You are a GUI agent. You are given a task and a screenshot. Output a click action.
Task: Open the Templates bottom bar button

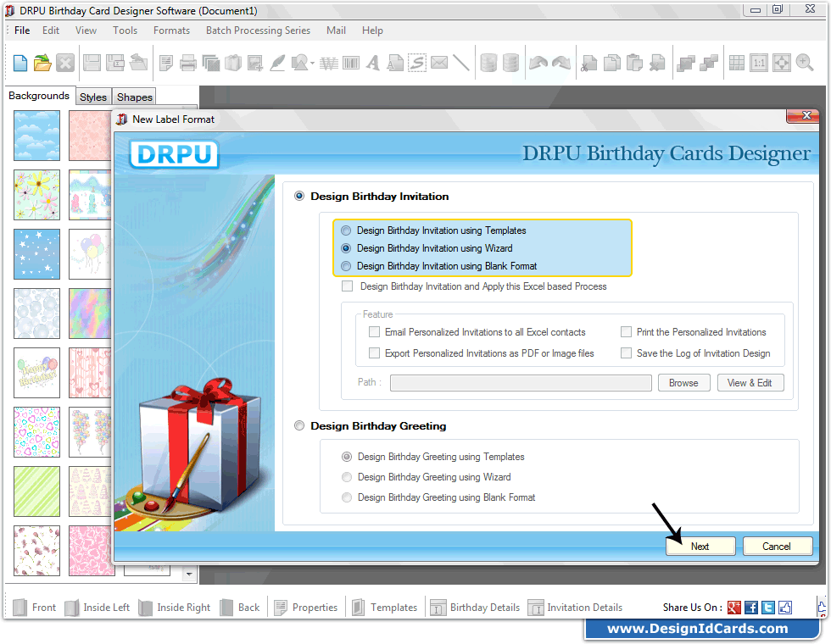(384, 608)
